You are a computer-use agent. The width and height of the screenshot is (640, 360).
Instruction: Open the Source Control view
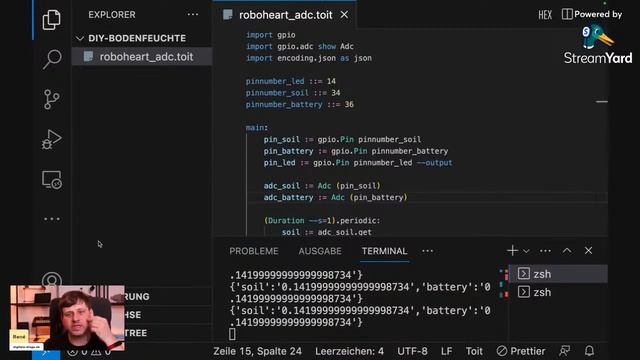pyautogui.click(x=51, y=99)
